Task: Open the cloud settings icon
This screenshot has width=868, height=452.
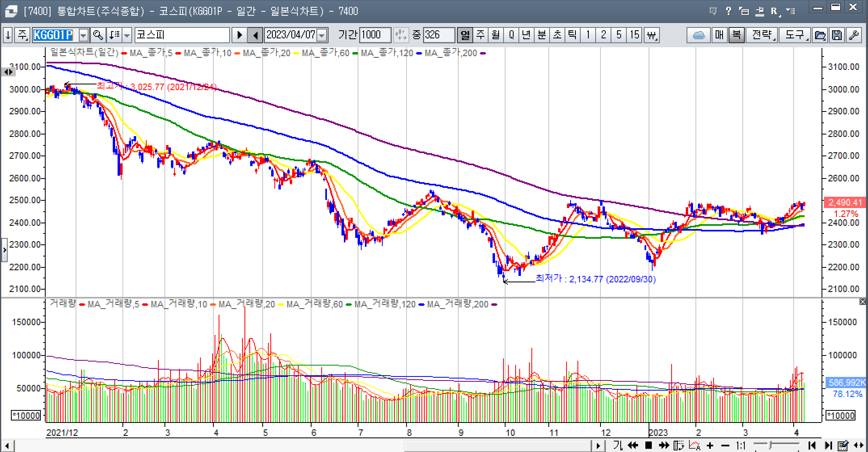Action: point(699,35)
